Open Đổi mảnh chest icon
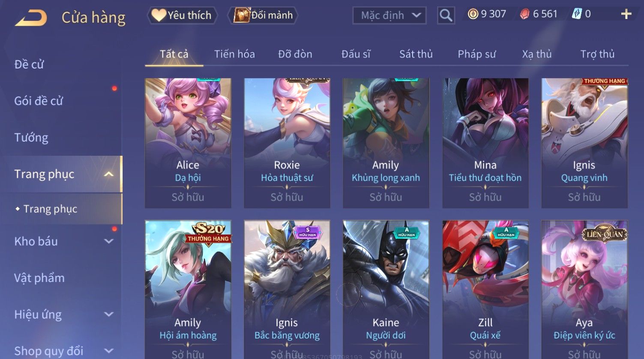 [x=263, y=15]
